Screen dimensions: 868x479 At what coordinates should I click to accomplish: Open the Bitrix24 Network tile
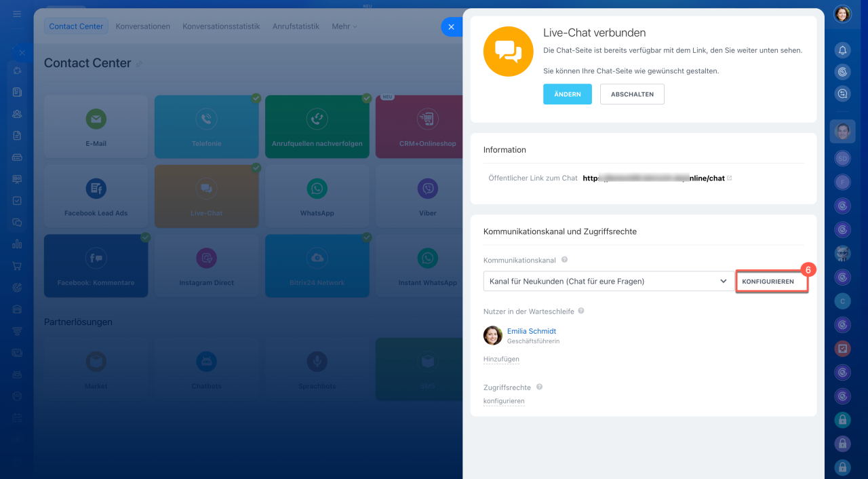point(317,266)
